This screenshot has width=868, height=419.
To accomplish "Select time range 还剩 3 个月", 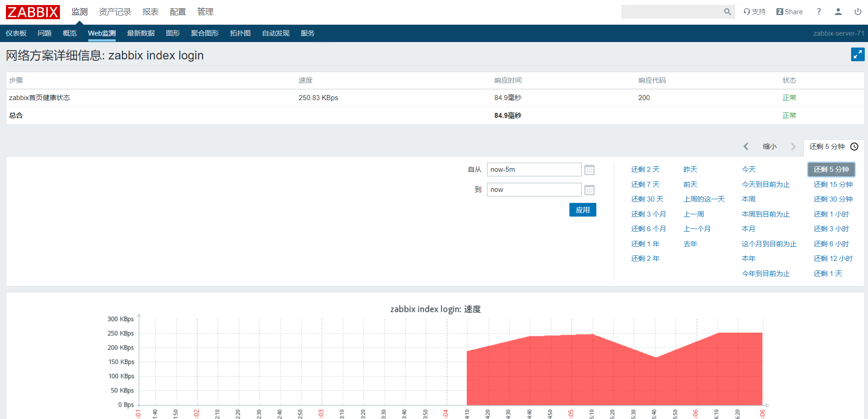I will tap(648, 214).
